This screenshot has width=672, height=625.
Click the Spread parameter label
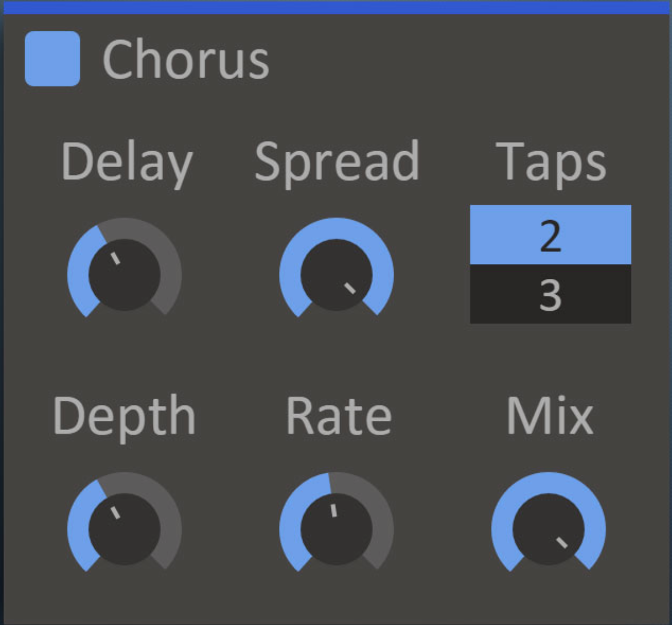338,161
